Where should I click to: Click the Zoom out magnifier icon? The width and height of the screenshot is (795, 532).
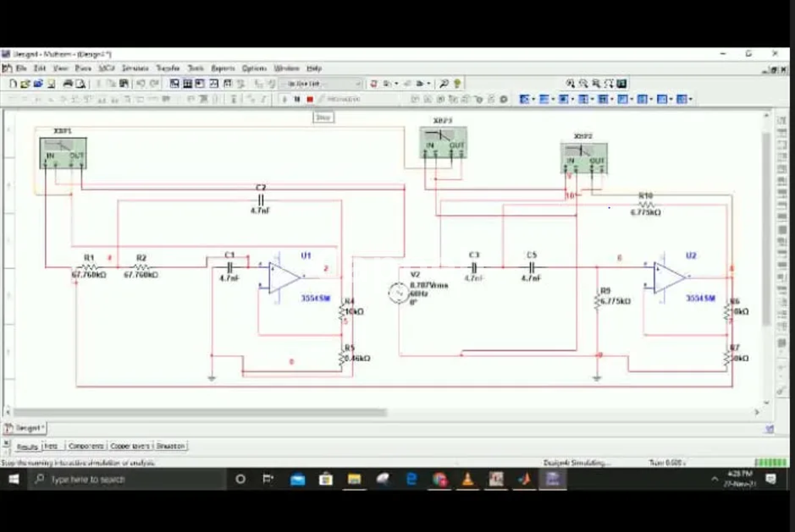click(583, 84)
